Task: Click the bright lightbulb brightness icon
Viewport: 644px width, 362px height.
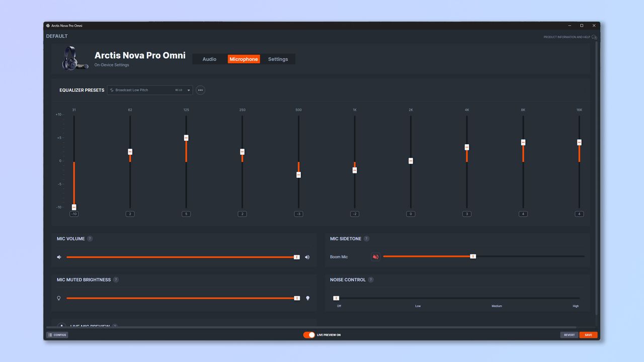Action: point(307,298)
